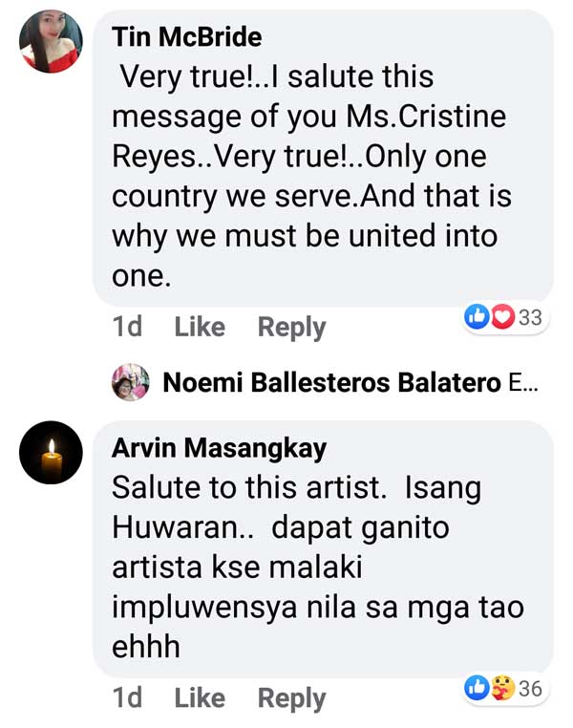
Task: Click the thumbs-up reaction beside 36
Action: click(477, 688)
